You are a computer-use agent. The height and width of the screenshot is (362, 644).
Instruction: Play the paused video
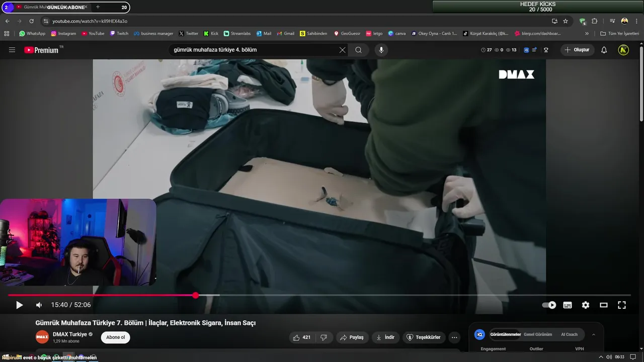click(19, 305)
